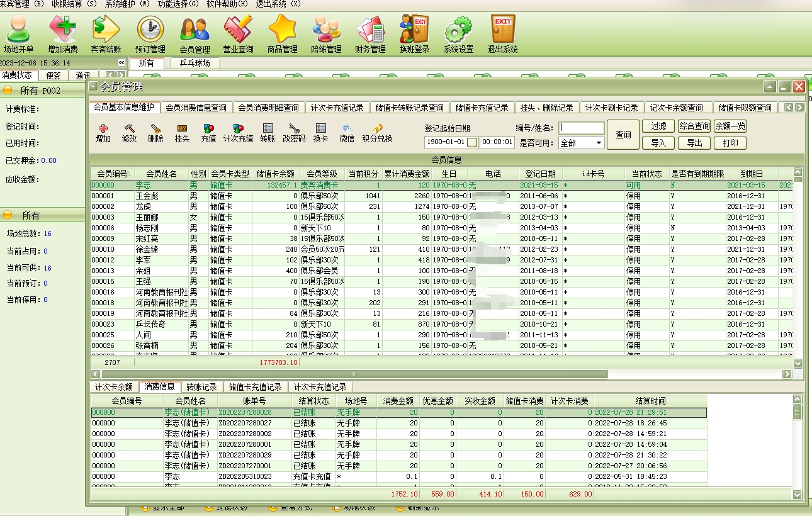Tick the checkbox beside the 1900-01-01 date
This screenshot has height=516, width=812.
[472, 142]
